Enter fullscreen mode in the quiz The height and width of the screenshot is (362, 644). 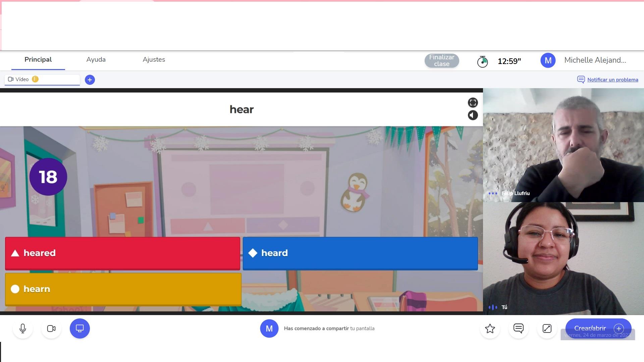pyautogui.click(x=473, y=103)
